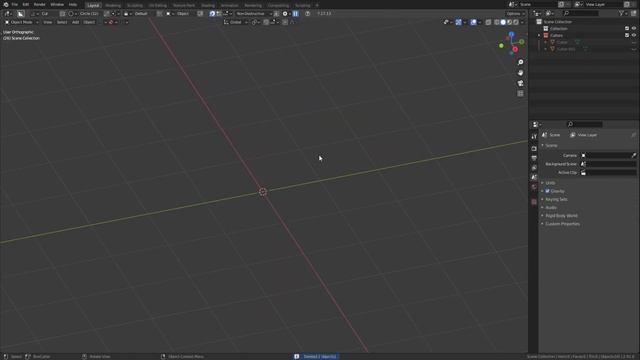Screen dimensions: 640x360
Task: Open the Help menu
Action: [x=73, y=4]
